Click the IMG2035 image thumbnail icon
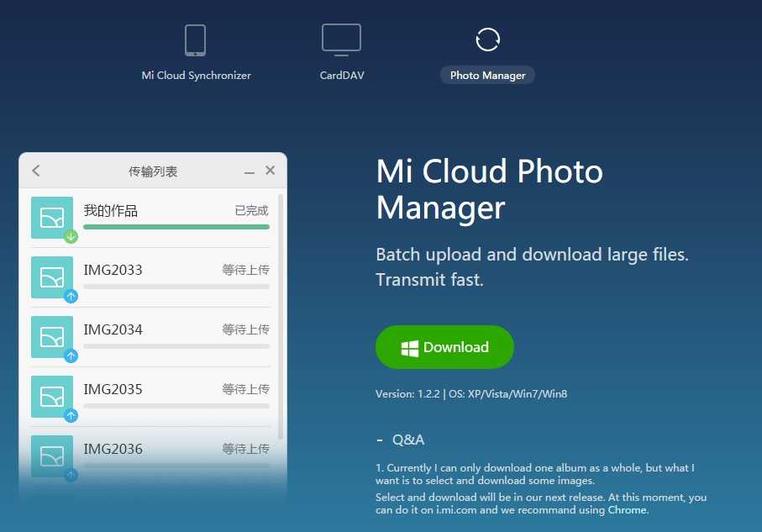 [x=51, y=396]
